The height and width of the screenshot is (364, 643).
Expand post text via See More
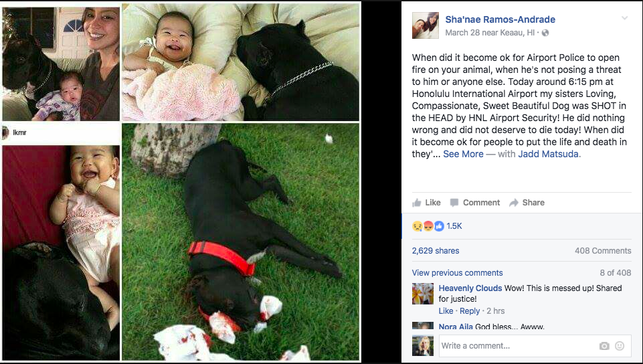coord(463,154)
